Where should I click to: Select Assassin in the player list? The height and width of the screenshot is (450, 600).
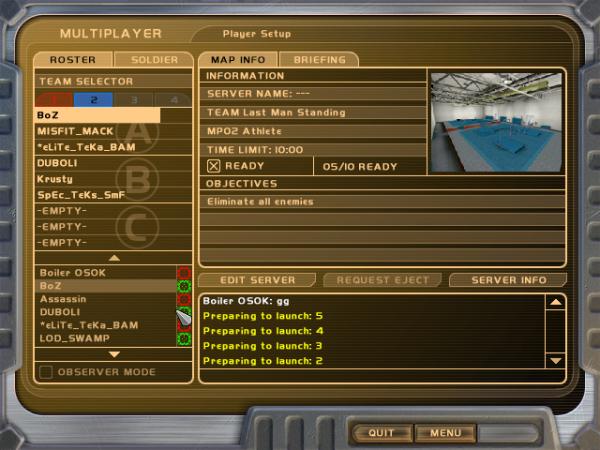coord(106,299)
